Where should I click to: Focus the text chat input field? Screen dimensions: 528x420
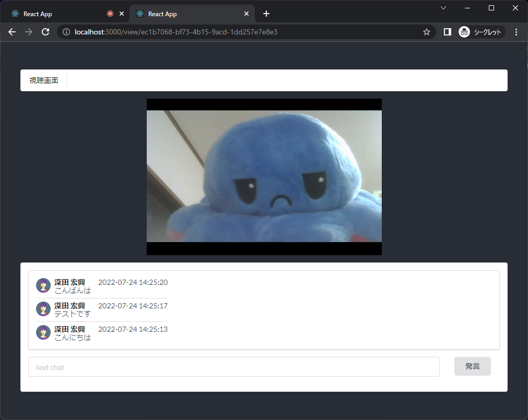point(233,367)
